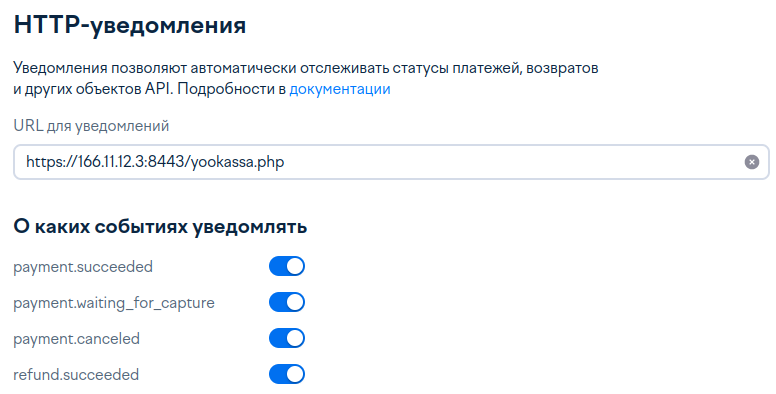Click the text и других объектов API
Screen dimensions: 776x394
[x=93, y=89]
